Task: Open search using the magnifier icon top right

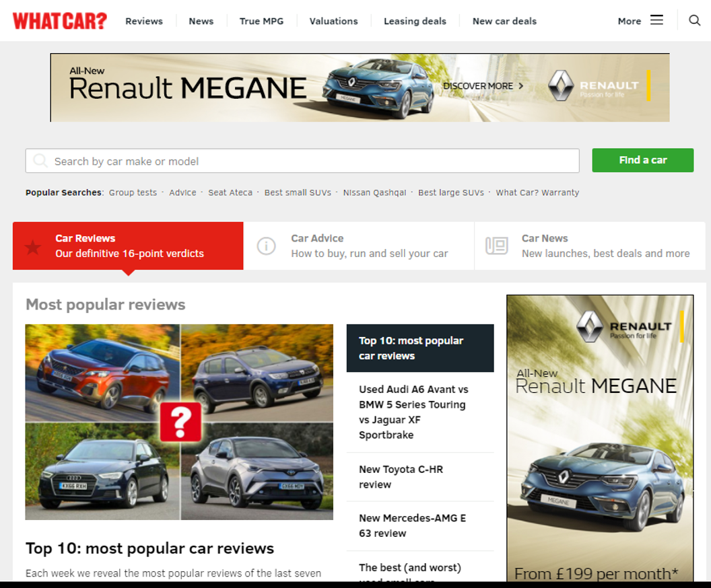Action: coord(694,20)
